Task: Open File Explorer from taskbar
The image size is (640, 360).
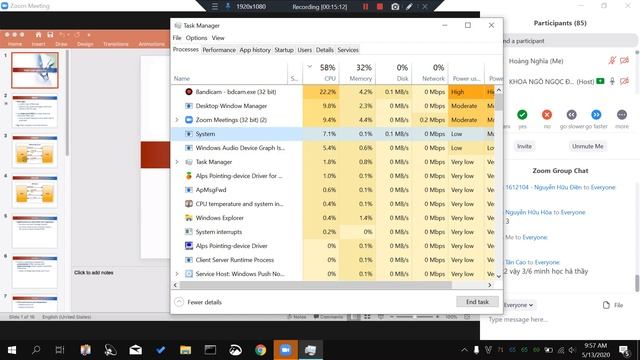Action: [185, 350]
